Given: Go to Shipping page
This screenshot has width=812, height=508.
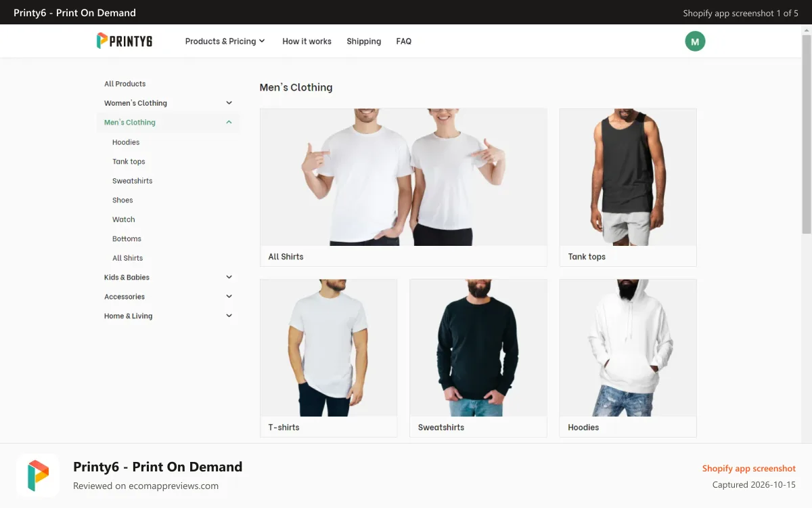Looking at the screenshot, I should [363, 41].
